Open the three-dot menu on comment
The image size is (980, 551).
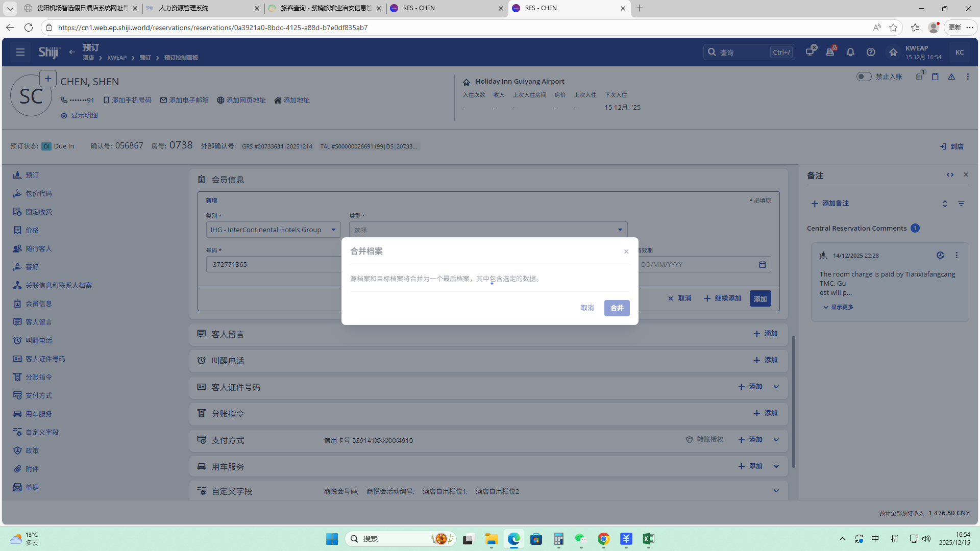[x=957, y=255]
